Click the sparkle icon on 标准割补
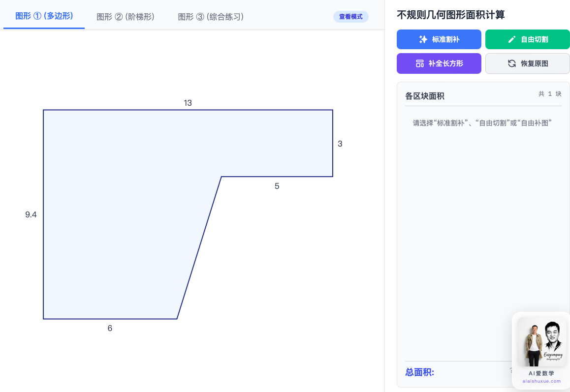This screenshot has height=392, width=570. [x=423, y=39]
